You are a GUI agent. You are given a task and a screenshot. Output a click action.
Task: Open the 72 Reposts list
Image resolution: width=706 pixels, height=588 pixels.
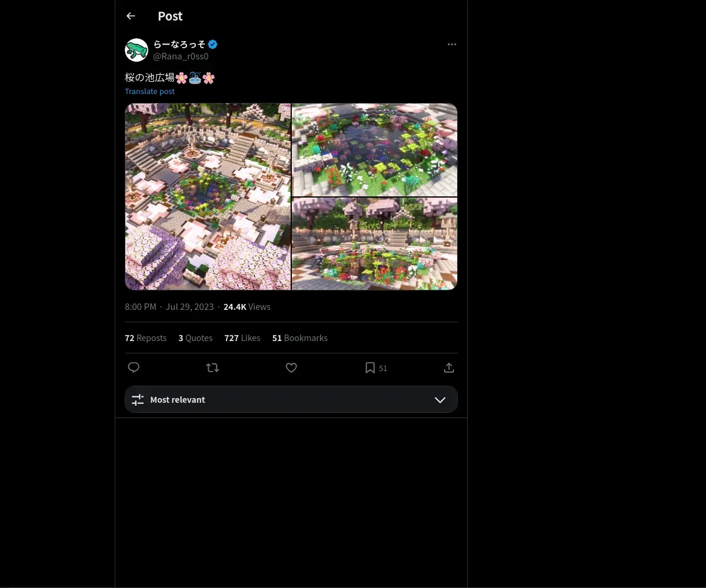[x=145, y=338]
